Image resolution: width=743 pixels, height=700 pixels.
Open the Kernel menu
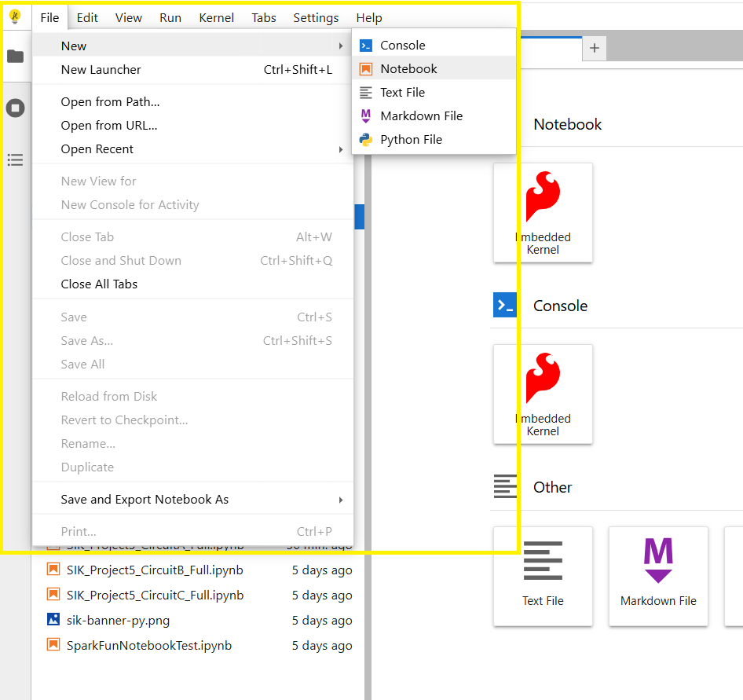coord(216,17)
